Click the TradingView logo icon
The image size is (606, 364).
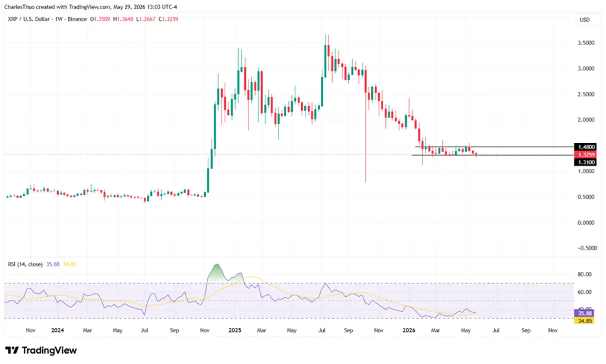12,350
